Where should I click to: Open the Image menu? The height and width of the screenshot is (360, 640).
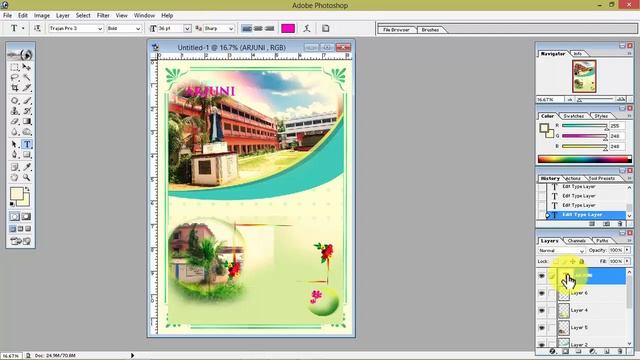pos(42,15)
